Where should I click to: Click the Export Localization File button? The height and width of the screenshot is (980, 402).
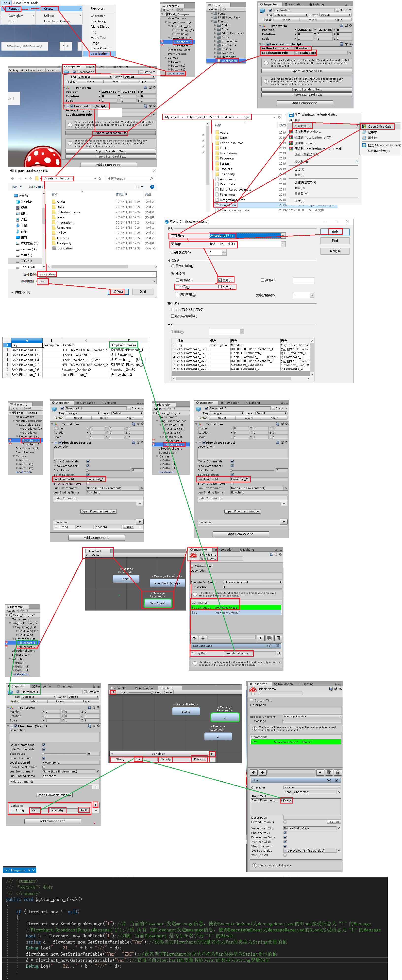point(111,133)
